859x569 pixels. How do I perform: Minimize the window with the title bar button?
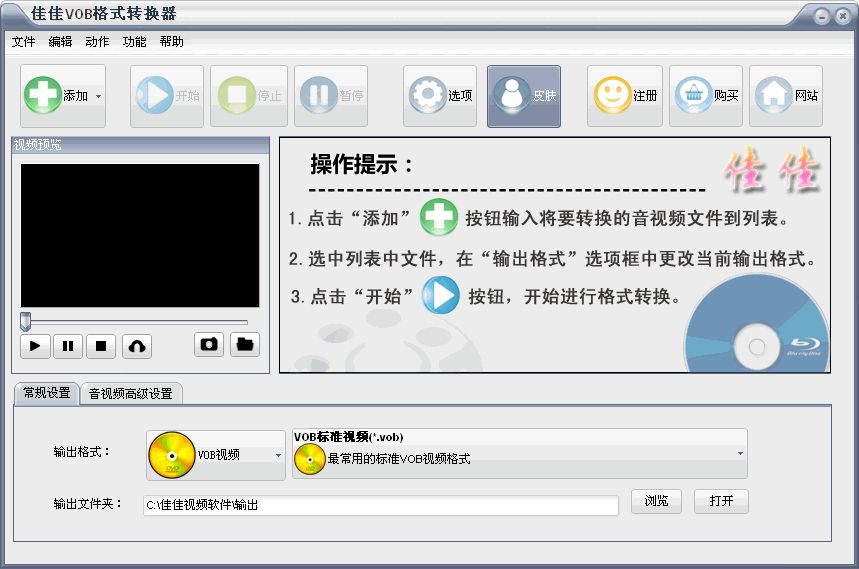click(822, 16)
